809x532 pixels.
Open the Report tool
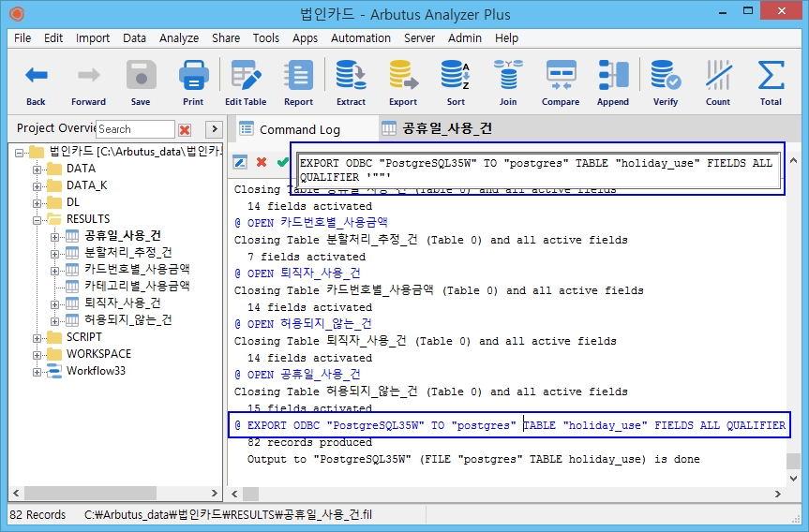point(298,82)
